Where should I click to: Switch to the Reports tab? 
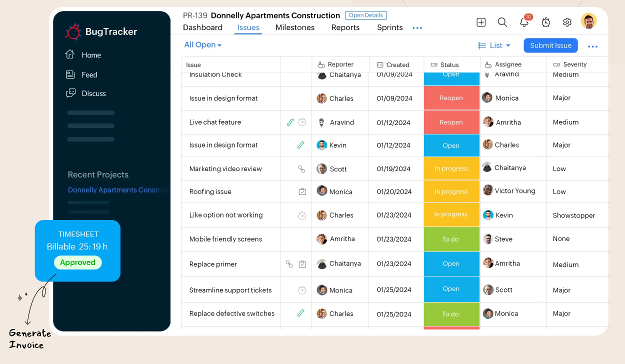[345, 27]
